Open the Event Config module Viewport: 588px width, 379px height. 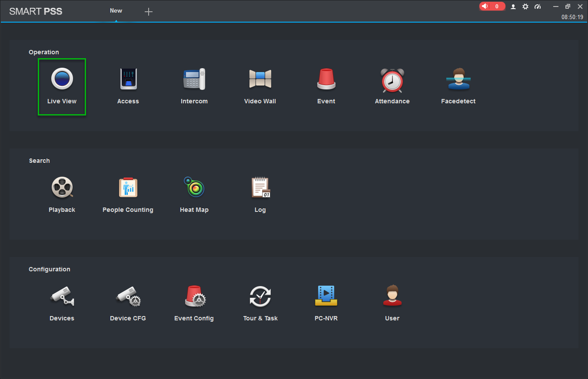coord(194,304)
